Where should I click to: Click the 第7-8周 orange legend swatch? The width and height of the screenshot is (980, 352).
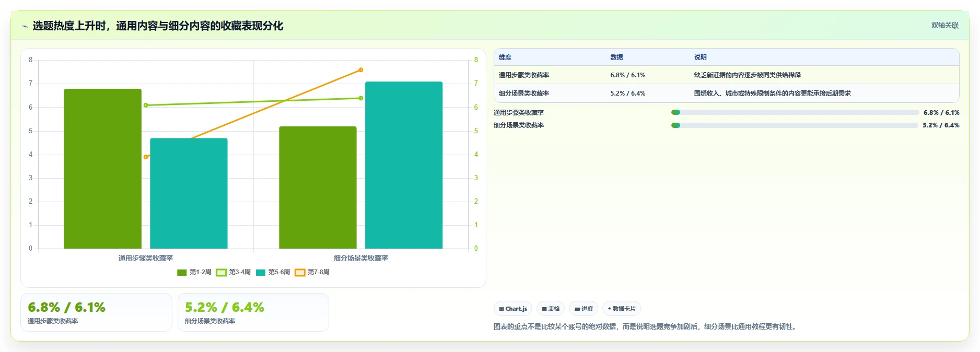(x=300, y=273)
